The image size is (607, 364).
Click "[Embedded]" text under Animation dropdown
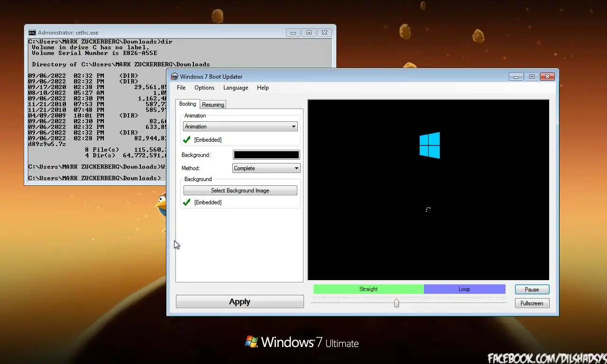[x=208, y=140]
